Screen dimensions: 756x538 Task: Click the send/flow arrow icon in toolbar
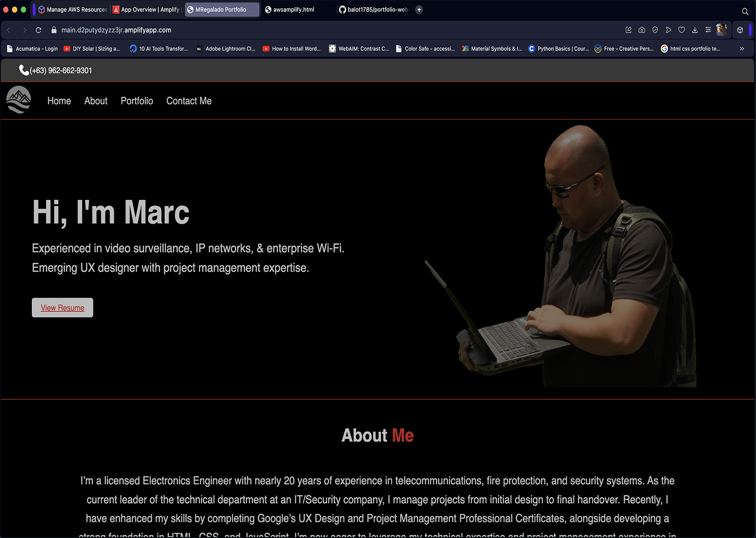tap(668, 30)
